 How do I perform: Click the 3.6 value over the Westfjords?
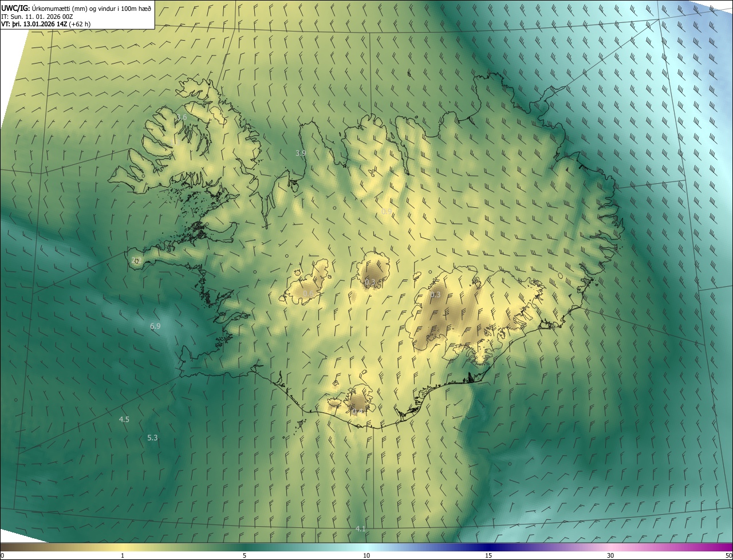(x=182, y=117)
